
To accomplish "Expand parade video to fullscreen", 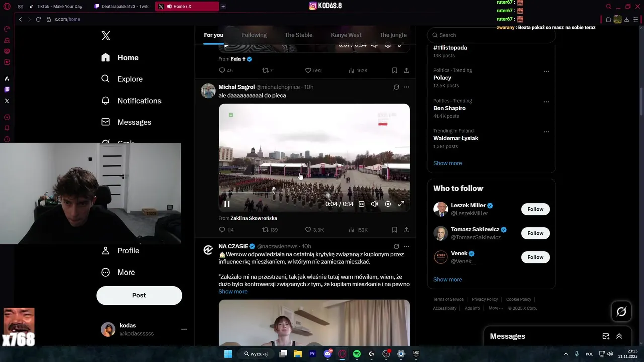I will point(401,204).
